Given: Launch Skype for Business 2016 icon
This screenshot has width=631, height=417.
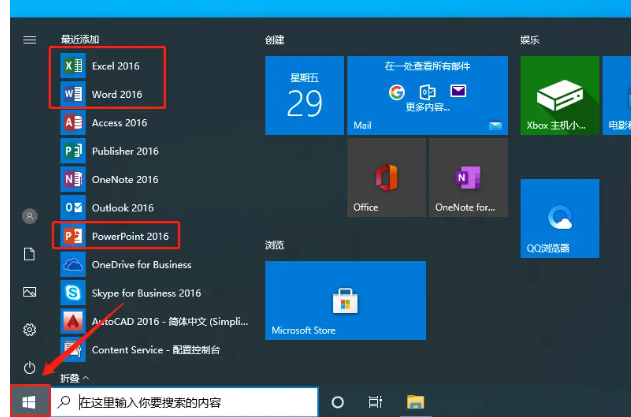Looking at the screenshot, I should (x=73, y=293).
